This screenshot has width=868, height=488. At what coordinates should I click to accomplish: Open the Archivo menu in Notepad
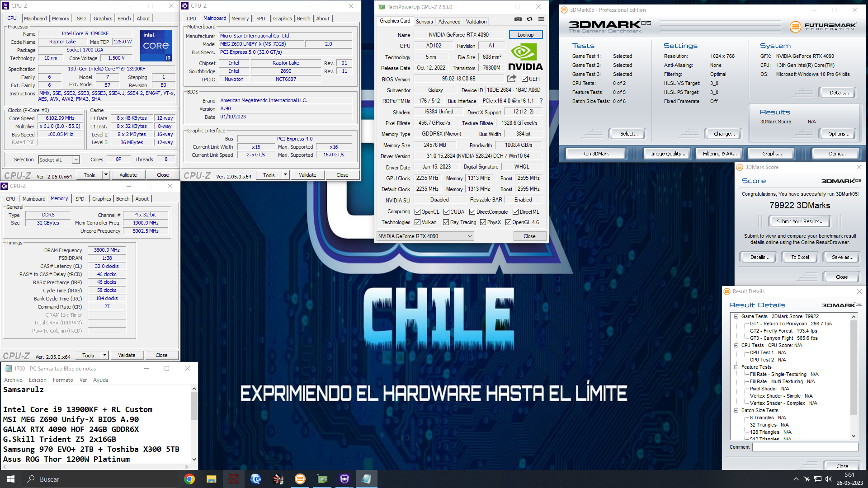13,380
